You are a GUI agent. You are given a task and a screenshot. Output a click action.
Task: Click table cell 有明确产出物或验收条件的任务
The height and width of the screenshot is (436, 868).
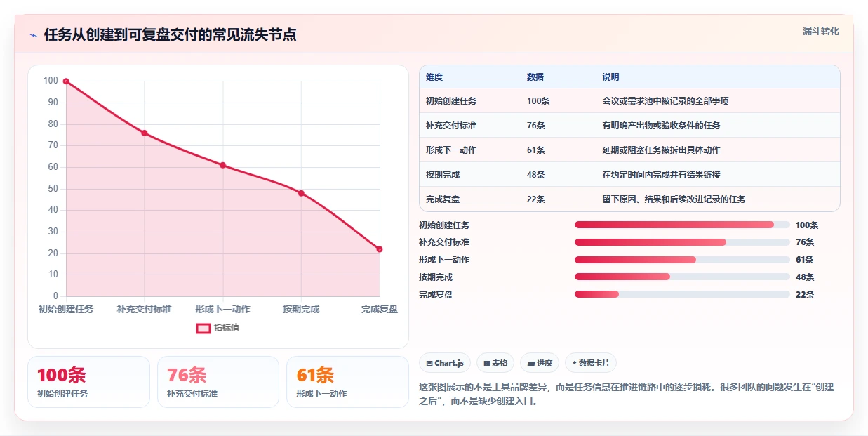click(662, 126)
